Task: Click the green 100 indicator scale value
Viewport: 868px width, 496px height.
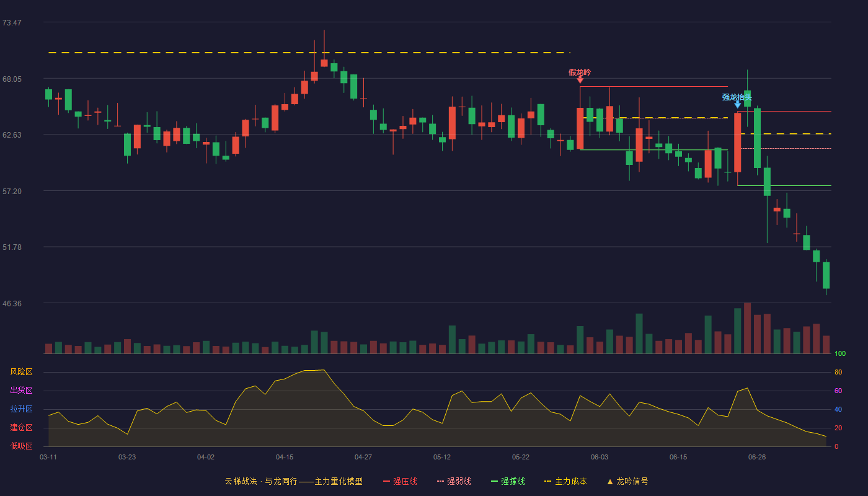Action: coord(840,354)
